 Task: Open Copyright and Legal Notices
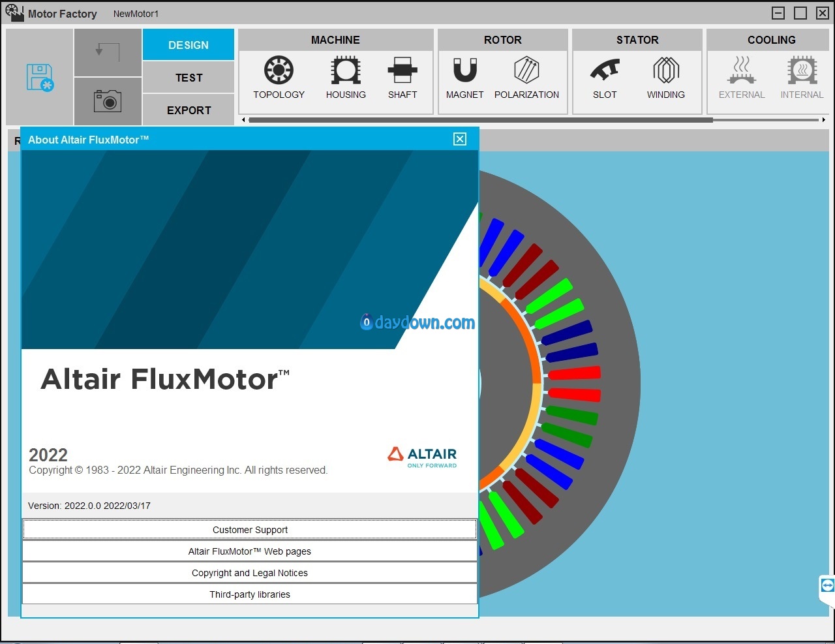[250, 573]
